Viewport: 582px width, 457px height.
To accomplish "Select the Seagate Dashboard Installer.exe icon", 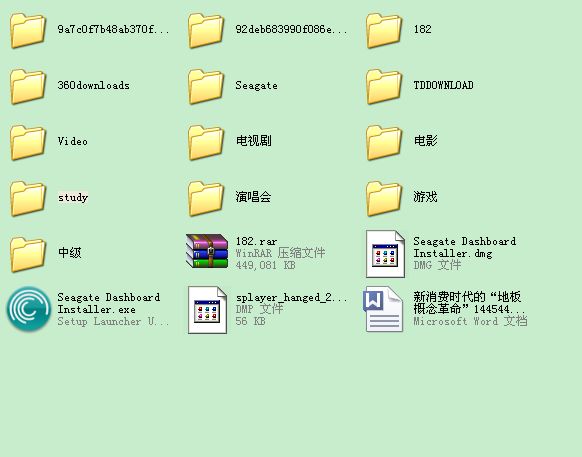I will [29, 309].
